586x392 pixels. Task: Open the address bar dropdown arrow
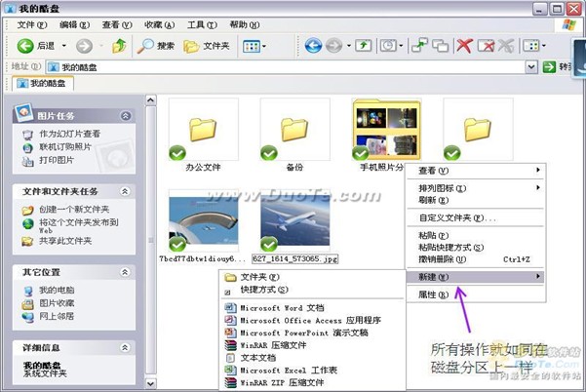pyautogui.click(x=531, y=67)
